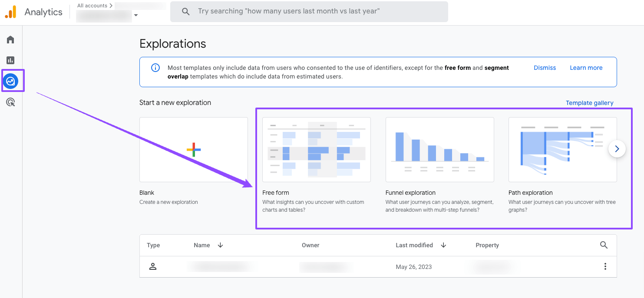Screen dimensions: 644x298
Task: Open the Home icon in sidebar
Action: (10, 40)
